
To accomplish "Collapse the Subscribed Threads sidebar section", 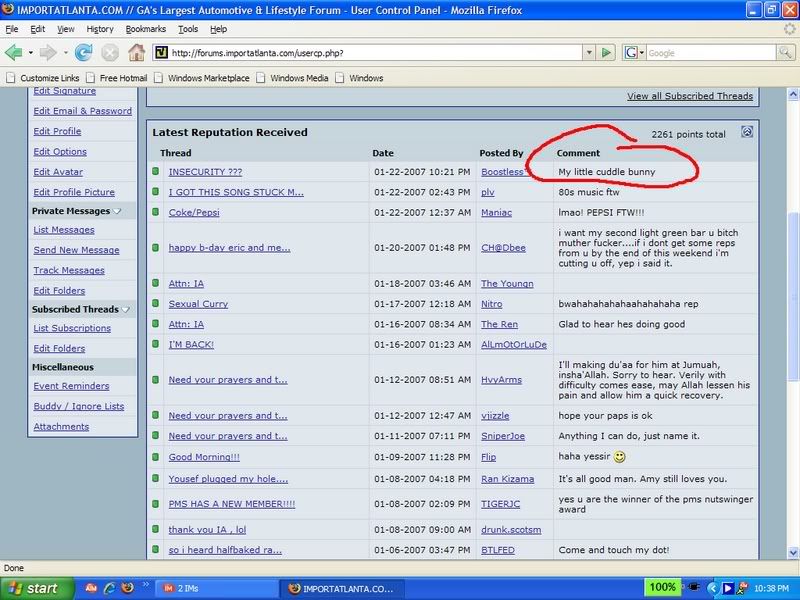I will (x=126, y=309).
